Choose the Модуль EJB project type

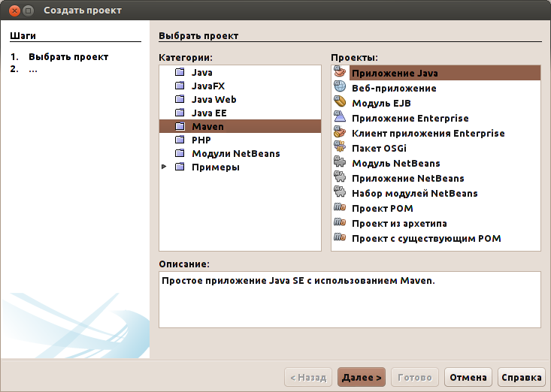[x=381, y=104]
